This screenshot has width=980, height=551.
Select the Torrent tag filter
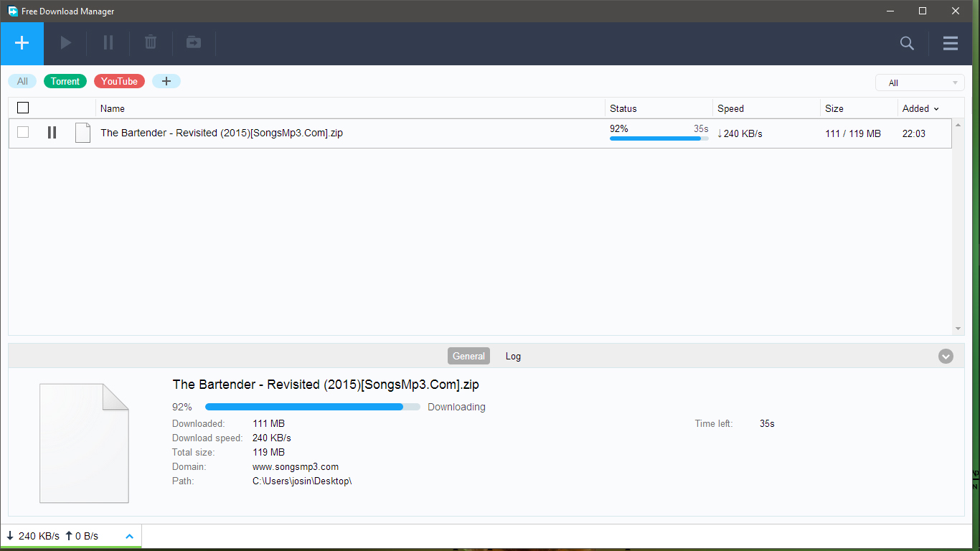[x=65, y=81]
